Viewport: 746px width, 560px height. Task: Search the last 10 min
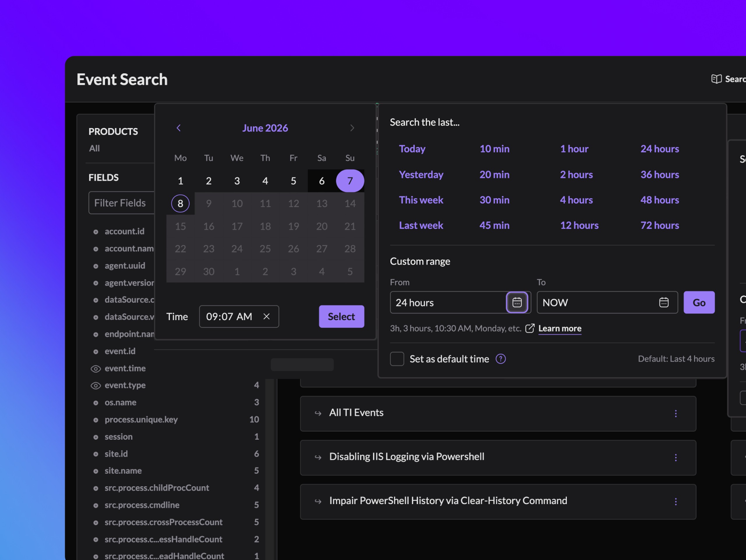[x=495, y=149]
